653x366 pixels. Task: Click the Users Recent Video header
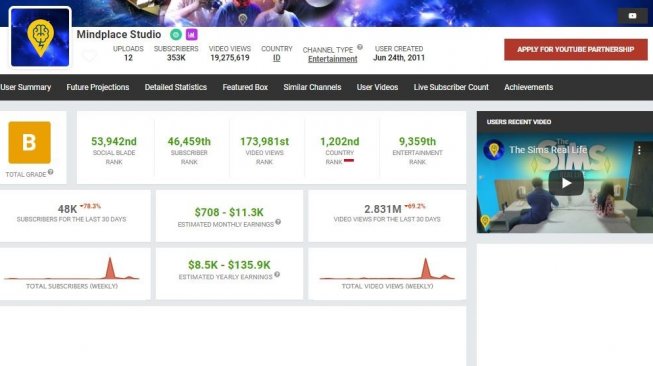click(x=519, y=122)
